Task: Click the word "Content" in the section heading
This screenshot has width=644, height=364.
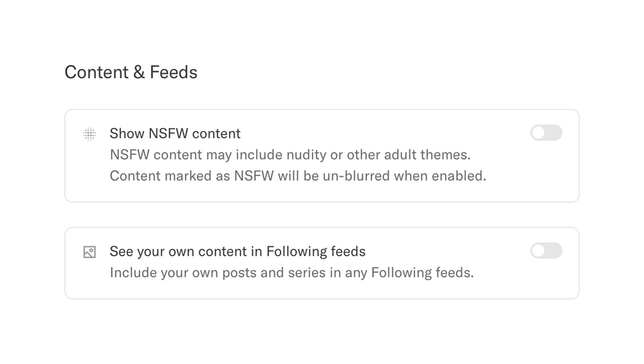Action: tap(94, 72)
